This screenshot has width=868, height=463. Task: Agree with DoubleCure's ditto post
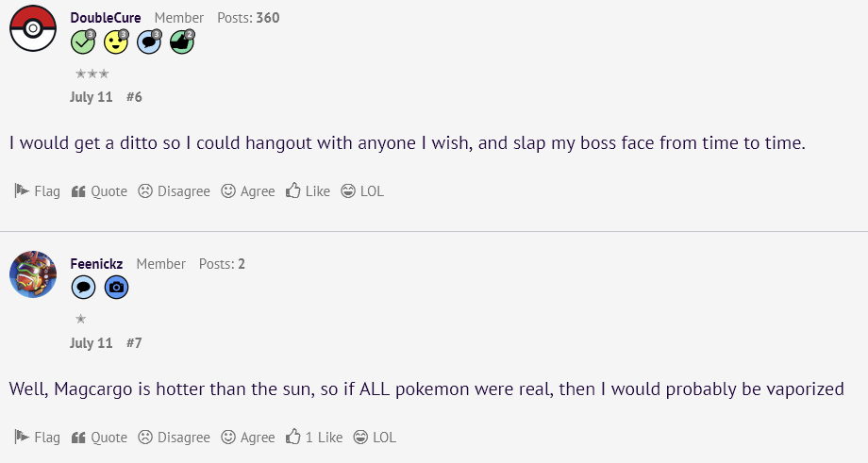[248, 191]
